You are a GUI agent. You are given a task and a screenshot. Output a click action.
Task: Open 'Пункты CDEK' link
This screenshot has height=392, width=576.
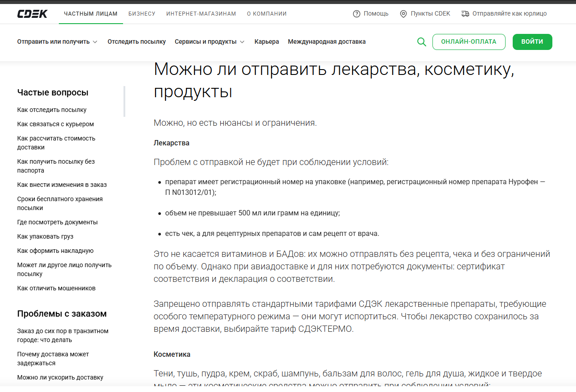click(x=431, y=14)
